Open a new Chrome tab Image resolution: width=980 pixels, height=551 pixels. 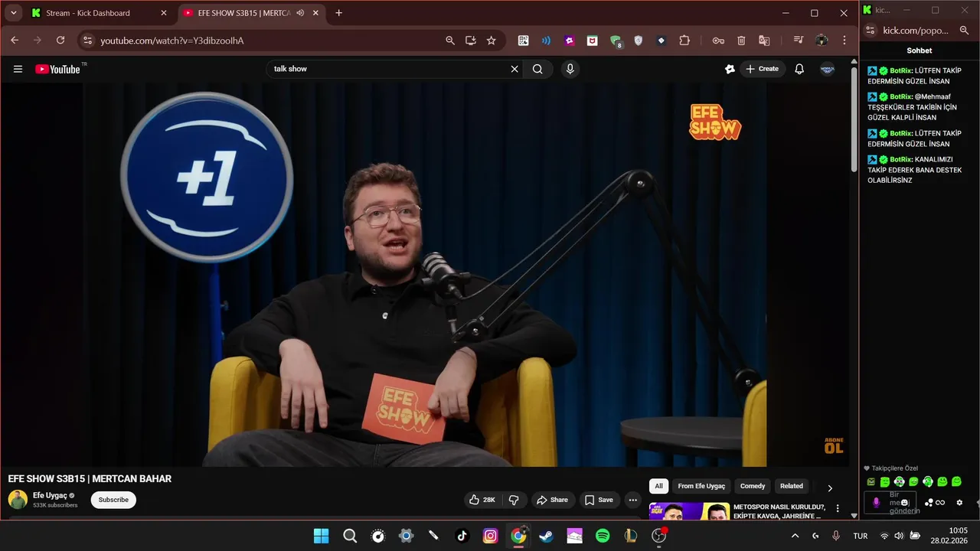coord(339,13)
